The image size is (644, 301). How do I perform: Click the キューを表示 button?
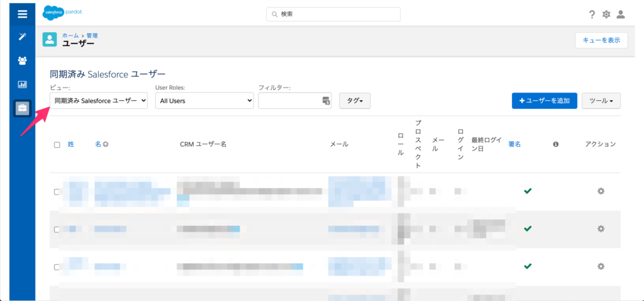tap(601, 40)
